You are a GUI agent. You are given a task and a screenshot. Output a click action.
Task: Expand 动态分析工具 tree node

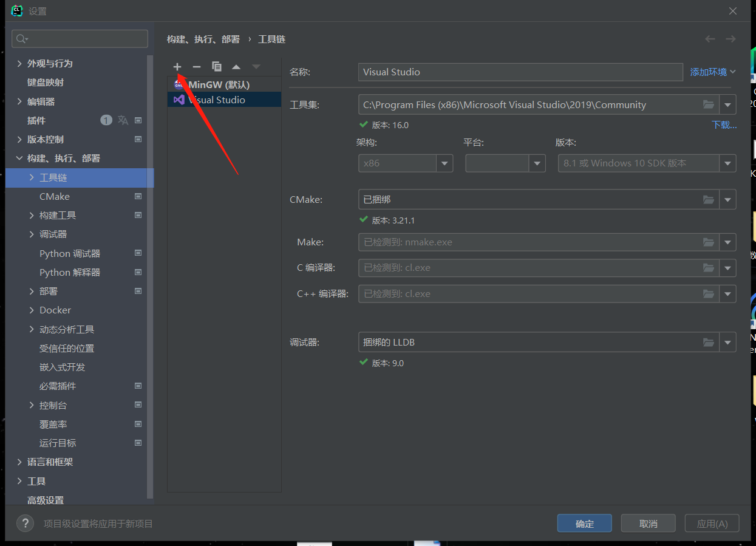coord(32,329)
